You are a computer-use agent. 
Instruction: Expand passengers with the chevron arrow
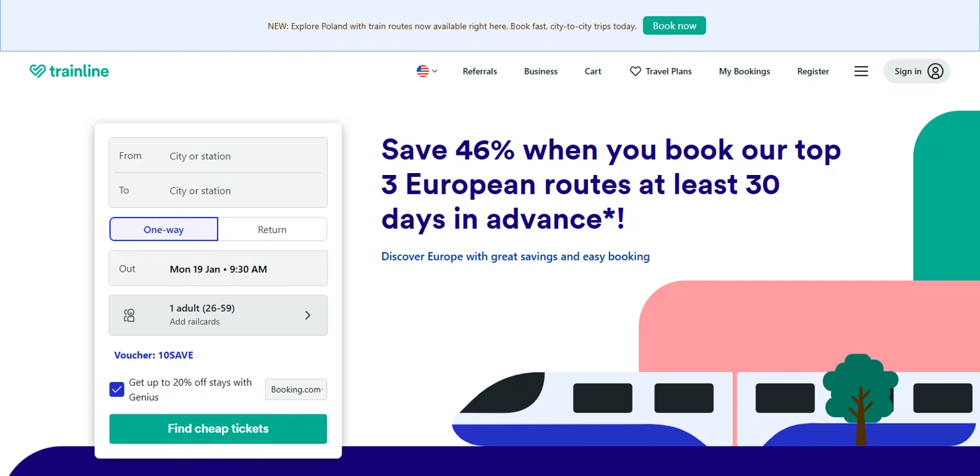pos(308,315)
